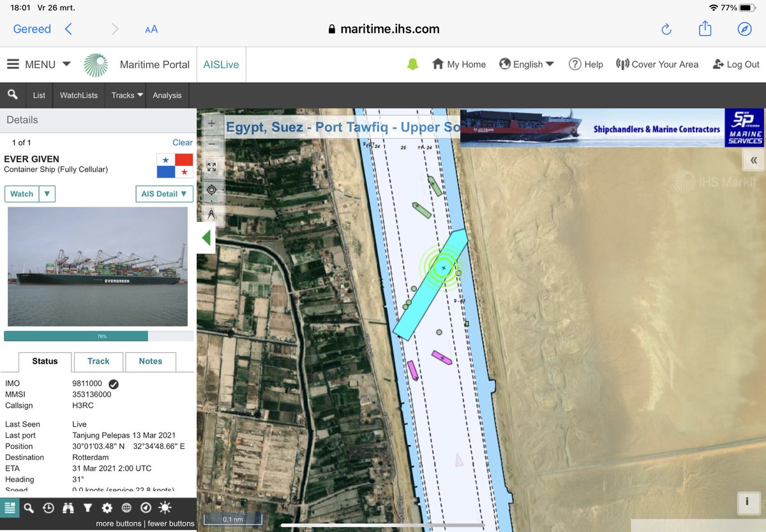Click the 'more buttons' link
The height and width of the screenshot is (532, 766).
click(x=119, y=524)
